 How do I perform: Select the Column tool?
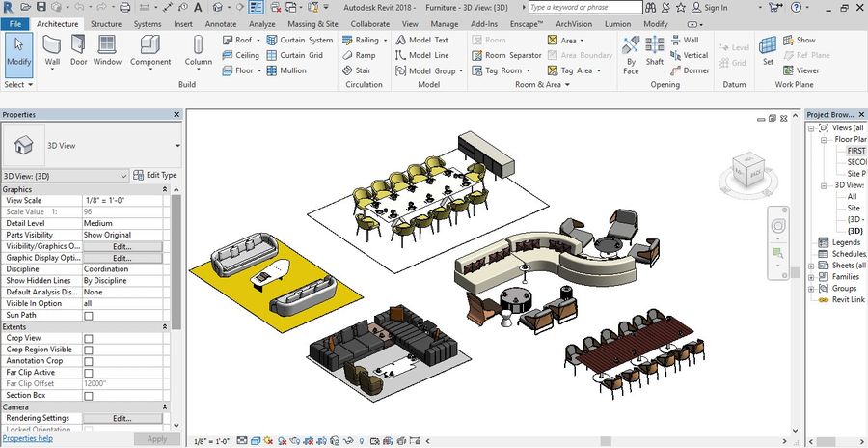pos(199,50)
